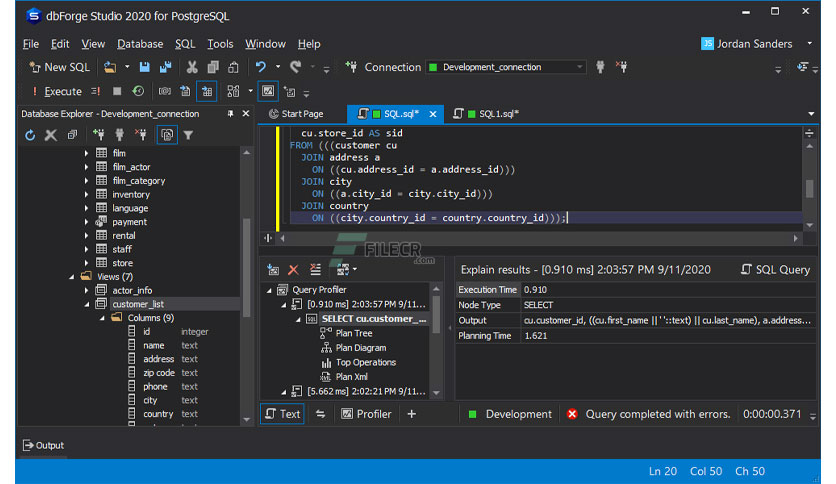Click the plus add view button
This screenshot has width=836, height=484.
[x=412, y=414]
